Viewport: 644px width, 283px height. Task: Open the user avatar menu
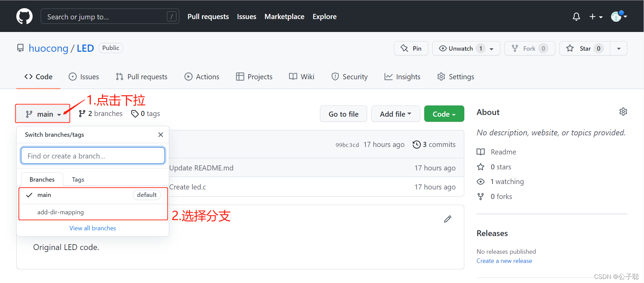click(x=619, y=16)
